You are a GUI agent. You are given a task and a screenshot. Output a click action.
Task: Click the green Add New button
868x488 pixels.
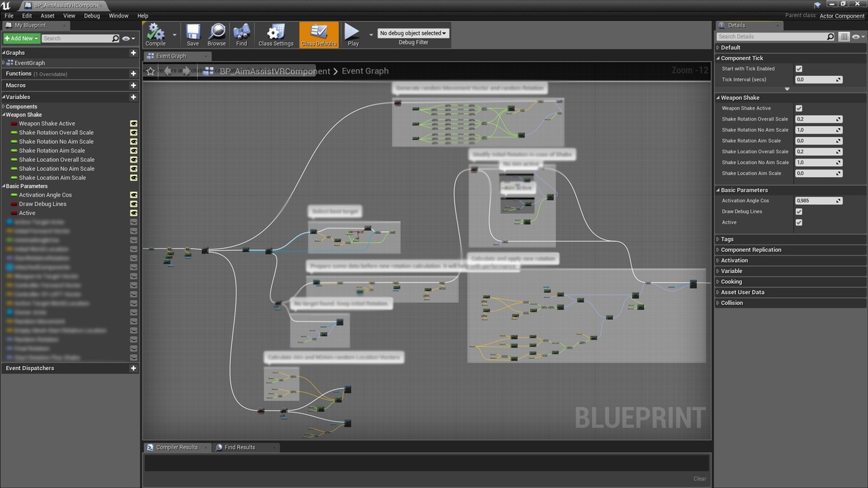[x=21, y=39]
